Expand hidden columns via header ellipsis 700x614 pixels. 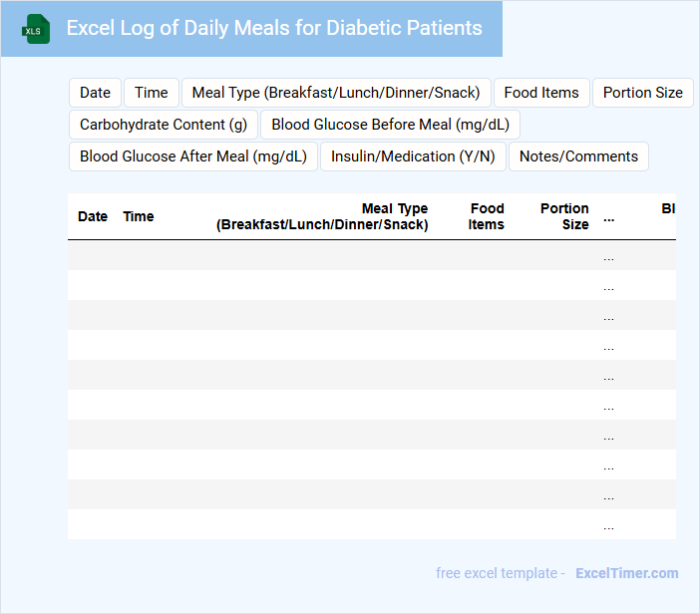click(609, 217)
